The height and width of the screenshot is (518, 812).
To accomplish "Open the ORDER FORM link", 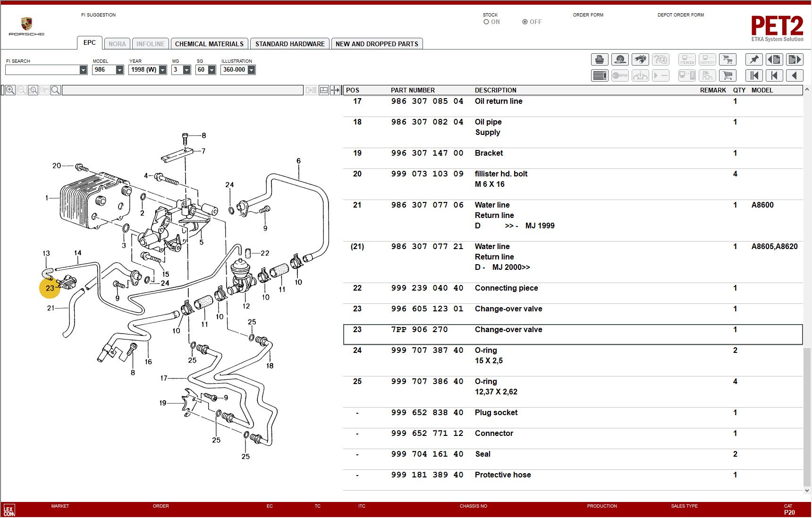I will [588, 15].
